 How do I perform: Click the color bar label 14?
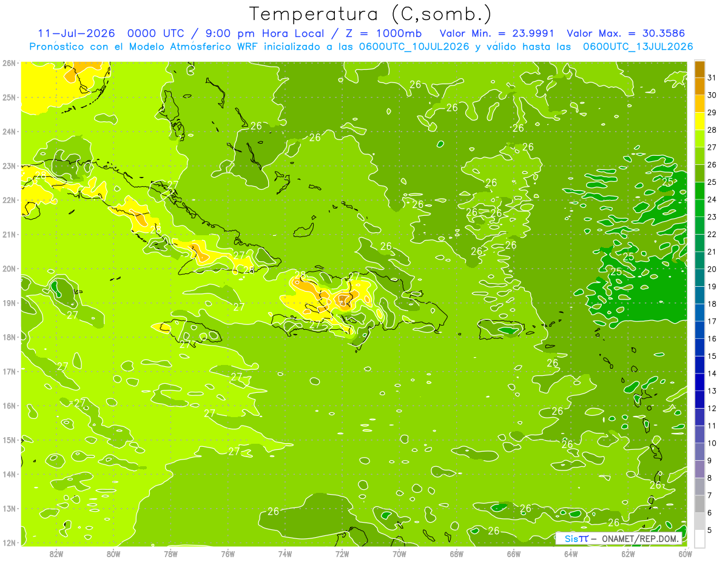click(x=712, y=373)
